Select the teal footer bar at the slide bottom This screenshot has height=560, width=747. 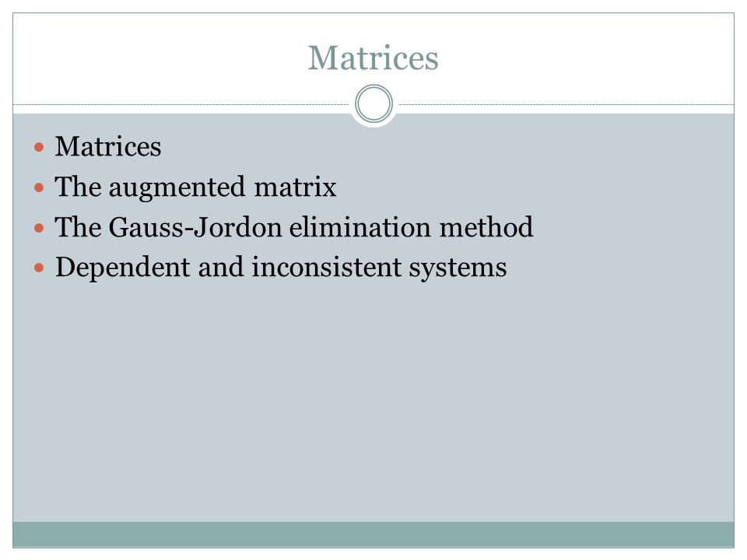pos(373,534)
